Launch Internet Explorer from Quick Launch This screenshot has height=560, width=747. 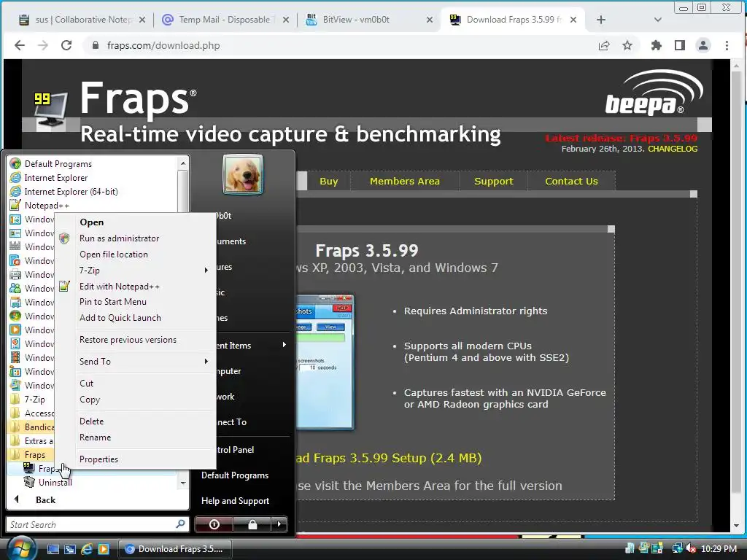87,549
